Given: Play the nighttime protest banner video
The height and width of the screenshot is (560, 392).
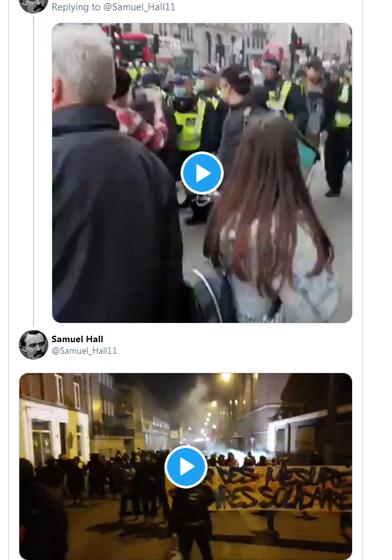Looking at the screenshot, I should pyautogui.click(x=186, y=467).
